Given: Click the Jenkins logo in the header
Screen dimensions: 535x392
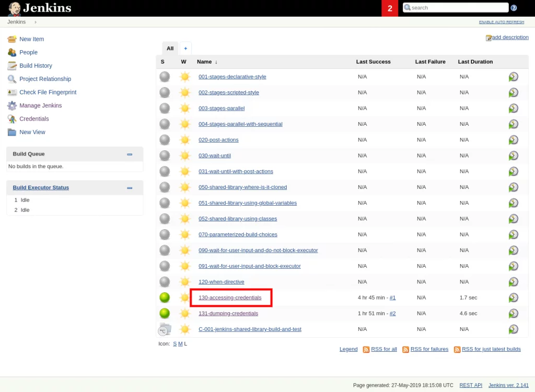Looking at the screenshot, I should tap(40, 8).
